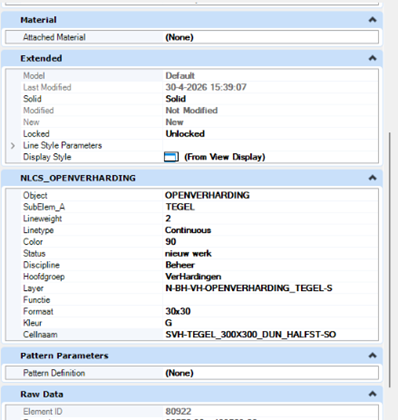Select the Solid property value
Screen dimensions: 398x420
pos(176,99)
